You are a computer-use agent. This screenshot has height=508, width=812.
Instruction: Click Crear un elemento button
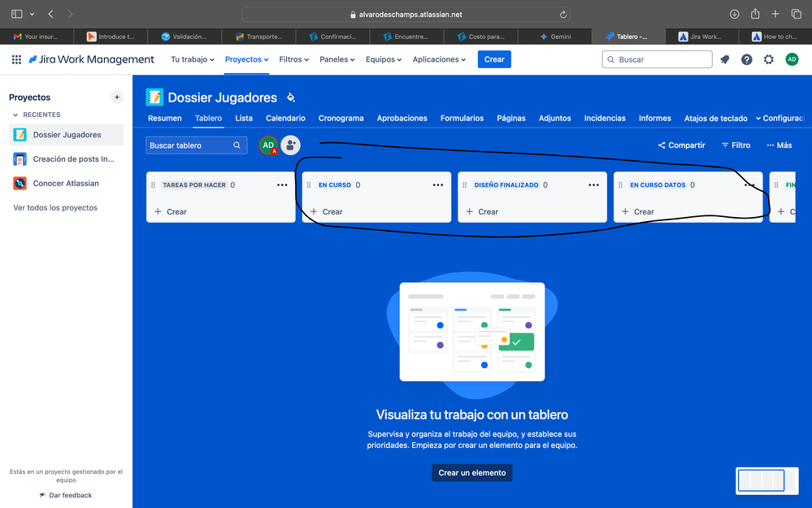coord(471,473)
